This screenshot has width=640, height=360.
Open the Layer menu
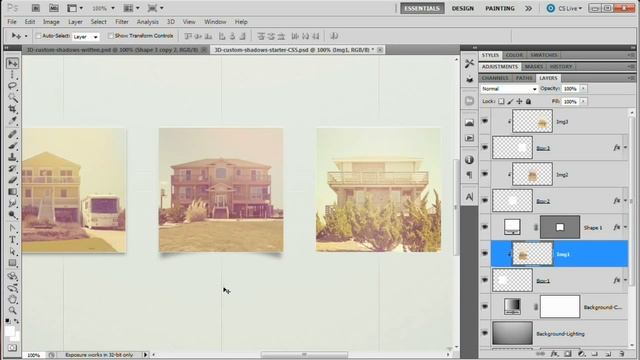point(75,22)
